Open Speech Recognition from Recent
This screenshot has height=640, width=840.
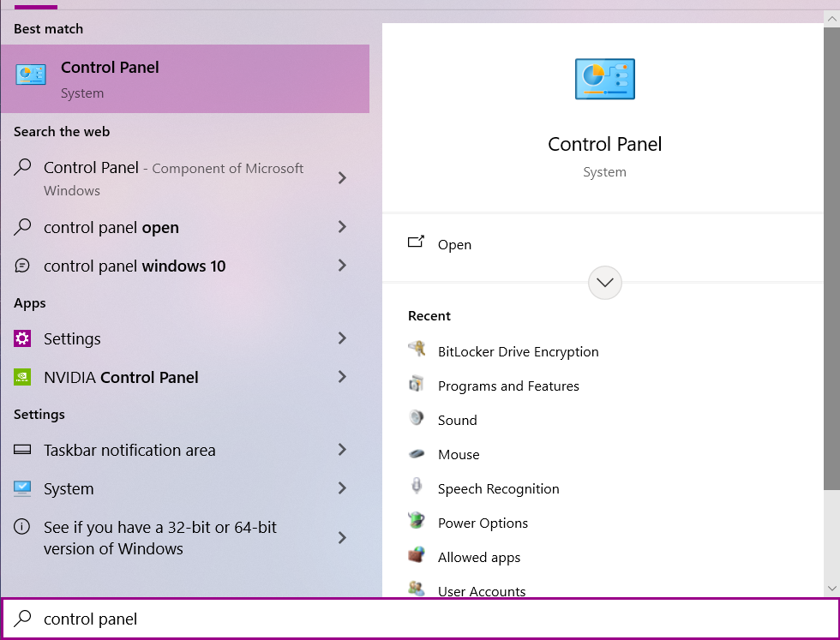pos(498,488)
